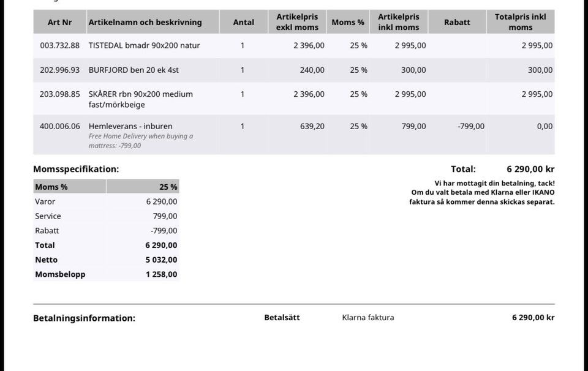Select the "Momsbelopp" row label

[x=60, y=274]
